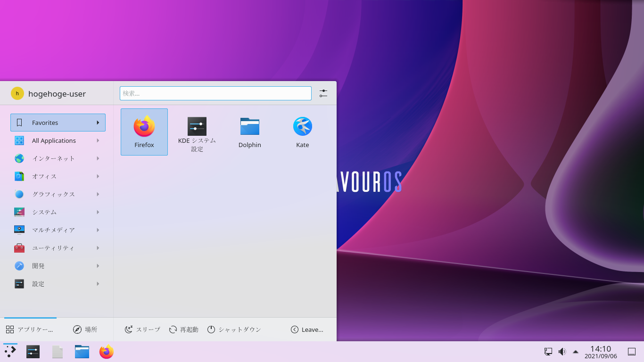Select the インターネット category label

pos(54,158)
